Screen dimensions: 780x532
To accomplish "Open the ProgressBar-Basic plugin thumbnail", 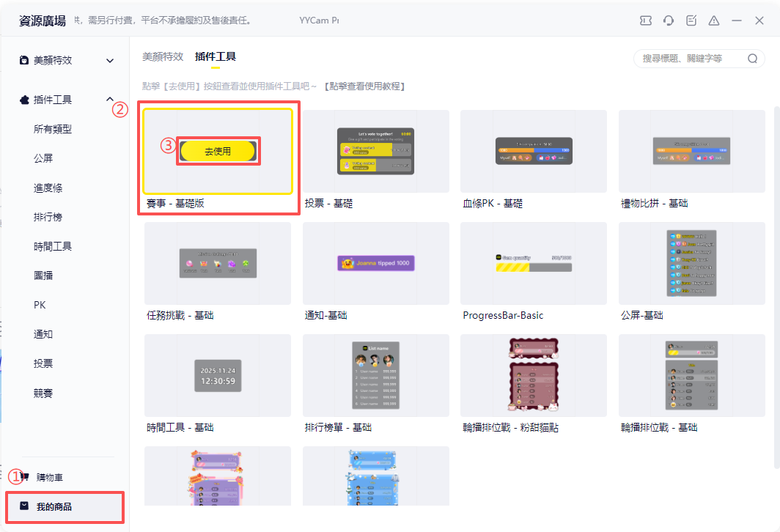I will point(533,263).
